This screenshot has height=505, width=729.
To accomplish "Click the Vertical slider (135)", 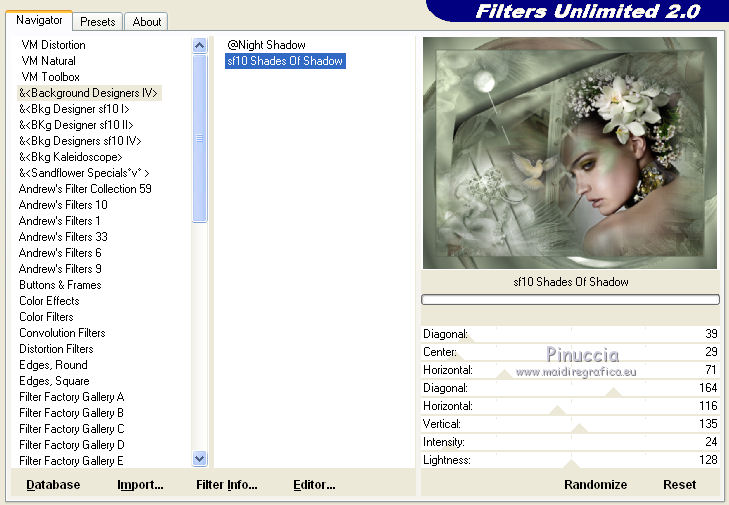I will coord(570,424).
